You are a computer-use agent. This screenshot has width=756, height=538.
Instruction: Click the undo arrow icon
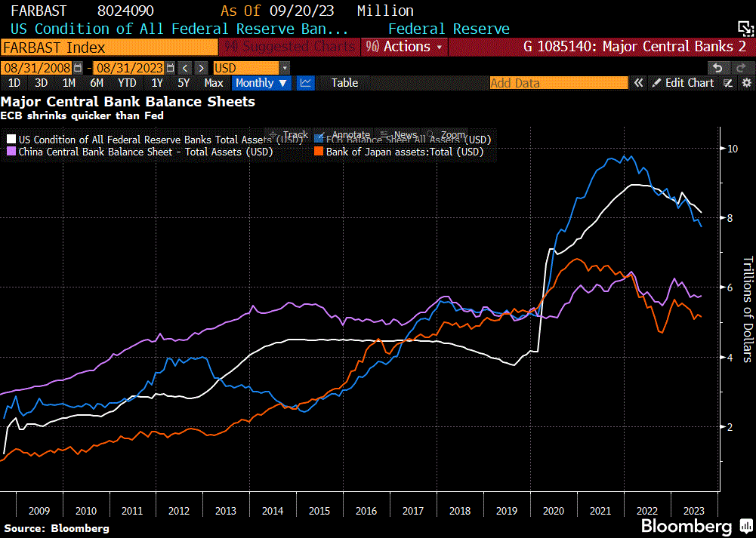point(718,68)
